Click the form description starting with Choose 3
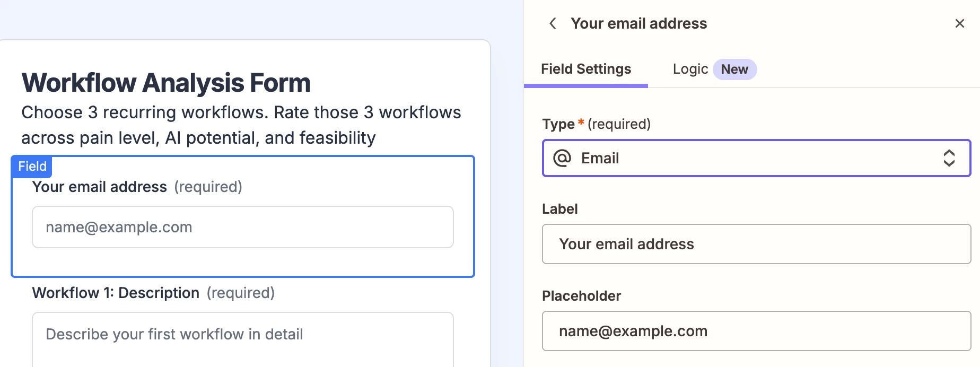Image resolution: width=980 pixels, height=367 pixels. coord(241,125)
